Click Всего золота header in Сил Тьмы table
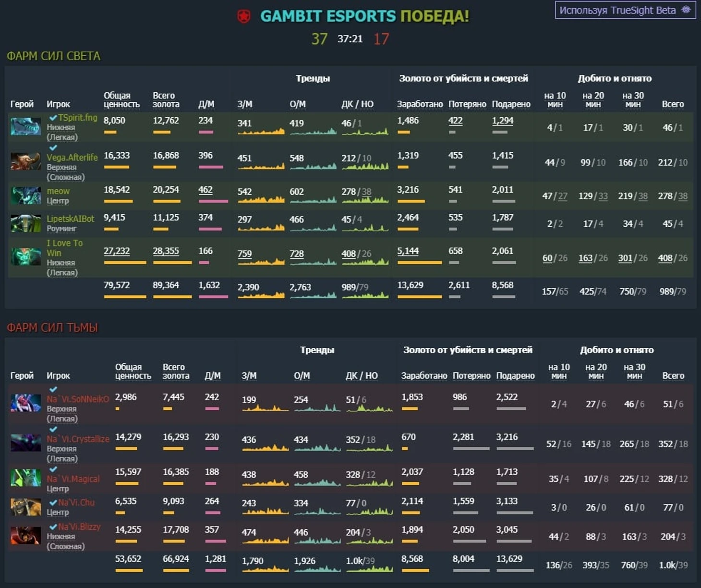 [176, 371]
